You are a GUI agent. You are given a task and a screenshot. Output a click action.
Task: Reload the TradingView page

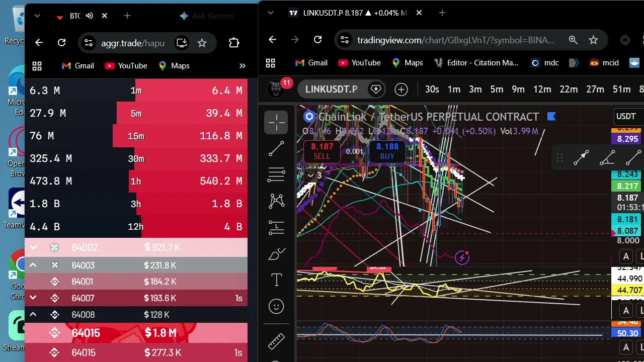317,40
